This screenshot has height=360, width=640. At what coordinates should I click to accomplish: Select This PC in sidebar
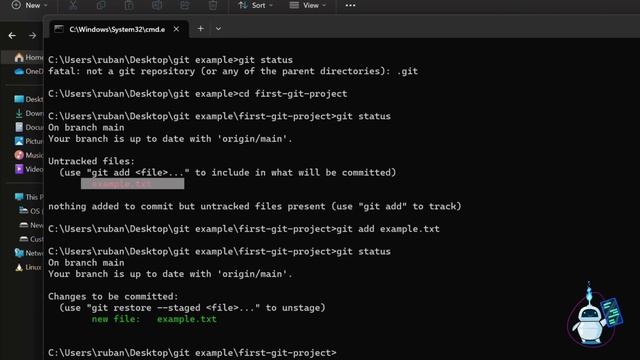point(29,197)
